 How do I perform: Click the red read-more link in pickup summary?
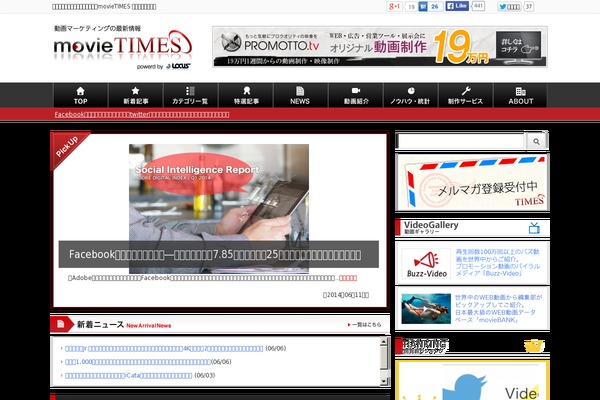click(348, 278)
